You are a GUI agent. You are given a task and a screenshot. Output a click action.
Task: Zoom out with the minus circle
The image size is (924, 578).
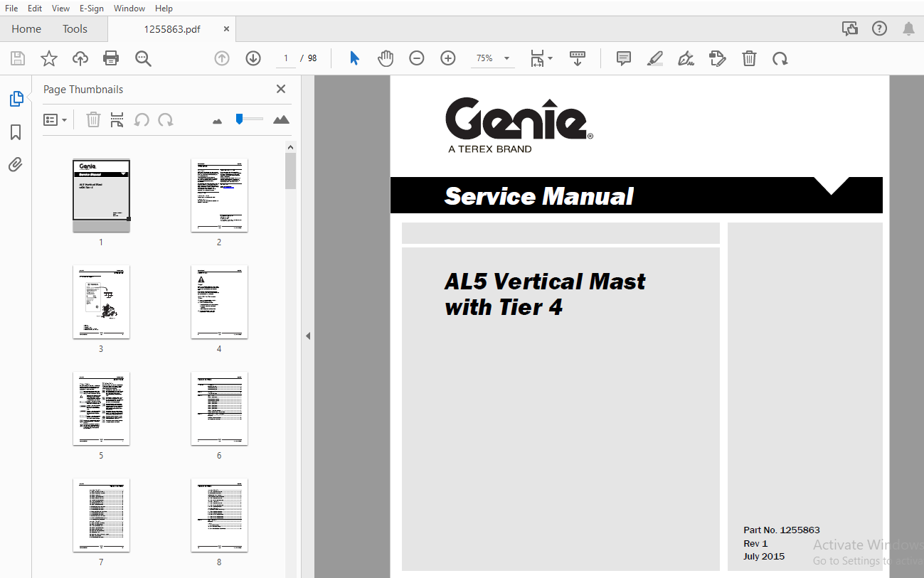417,58
